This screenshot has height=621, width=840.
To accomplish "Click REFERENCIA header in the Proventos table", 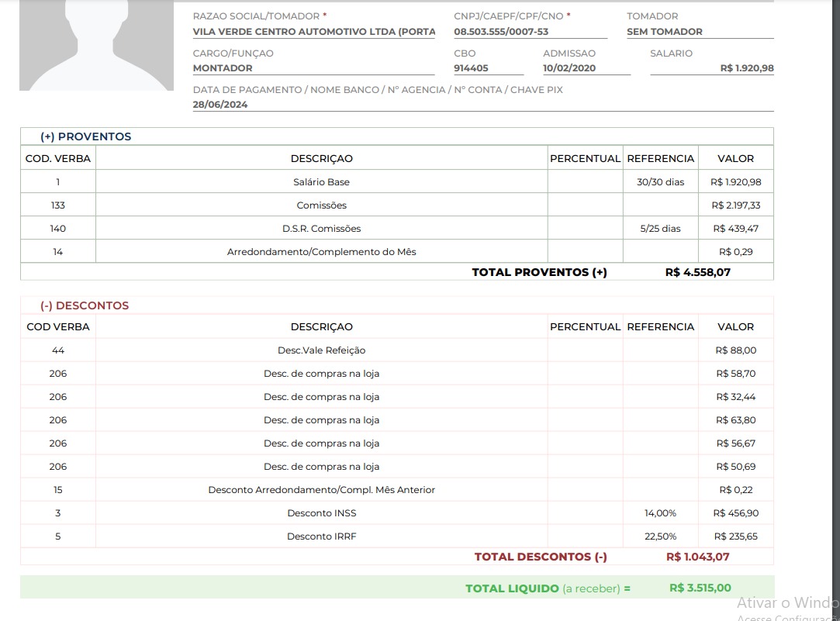I will (x=661, y=158).
